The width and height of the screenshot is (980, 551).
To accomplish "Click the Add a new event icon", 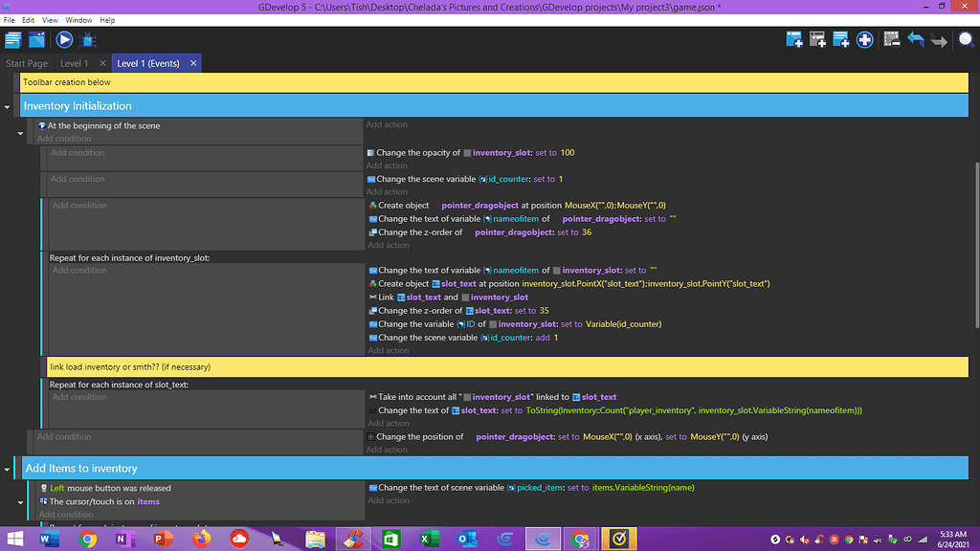I will point(793,39).
